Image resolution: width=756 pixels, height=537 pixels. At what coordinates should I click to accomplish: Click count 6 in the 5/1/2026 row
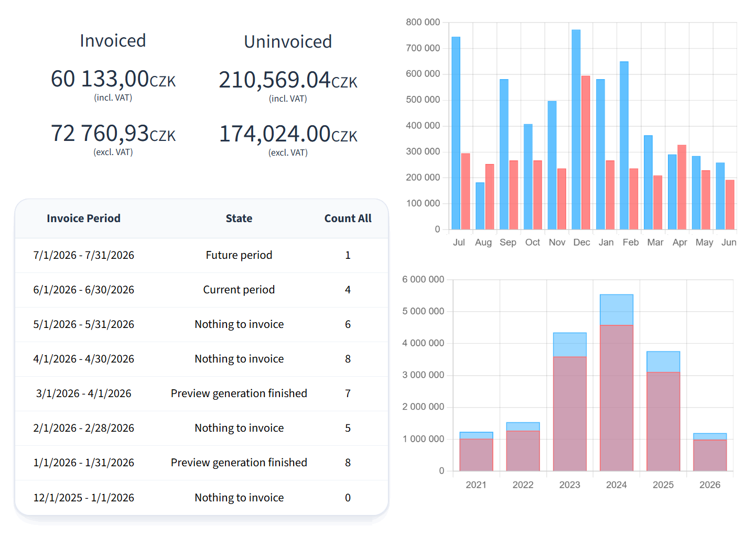348,324
